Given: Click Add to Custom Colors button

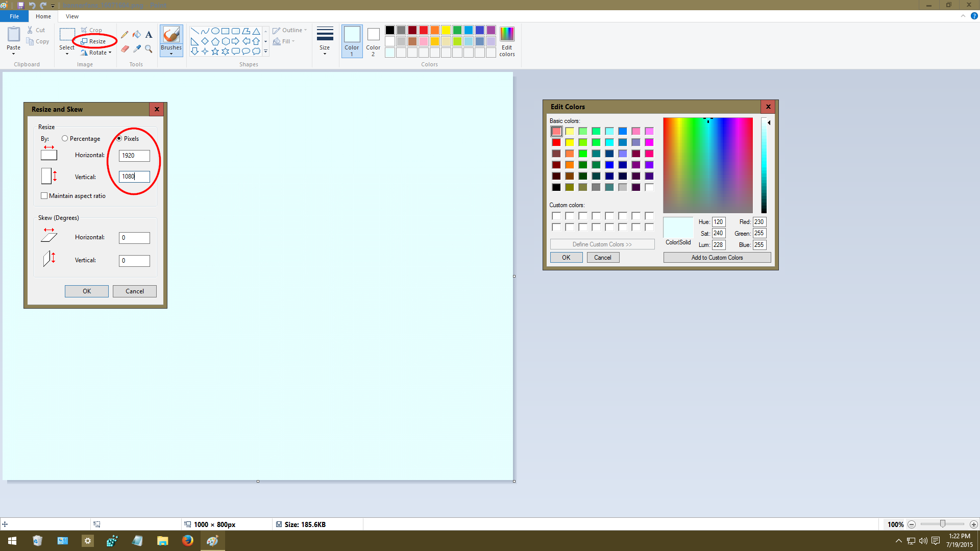Looking at the screenshot, I should (x=717, y=257).
